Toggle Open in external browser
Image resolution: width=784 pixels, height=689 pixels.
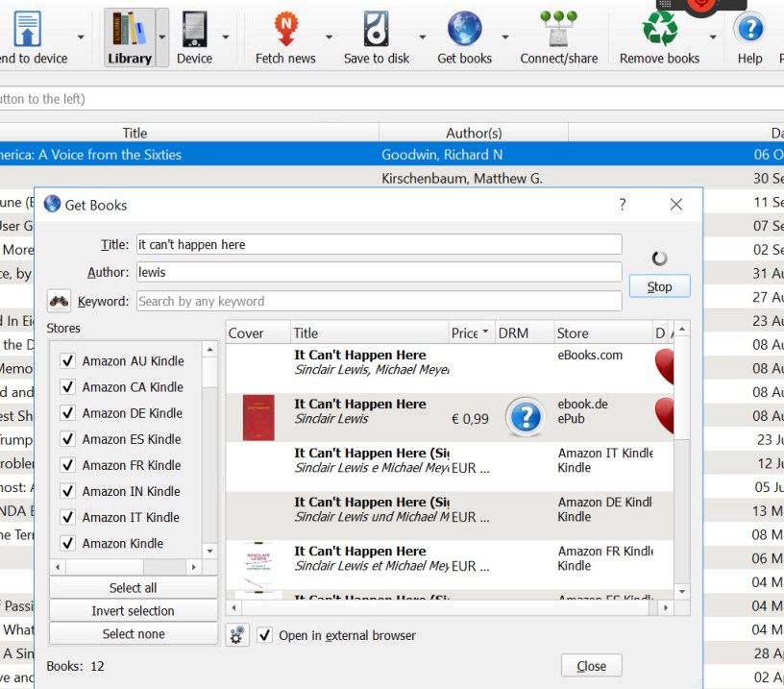tap(263, 635)
